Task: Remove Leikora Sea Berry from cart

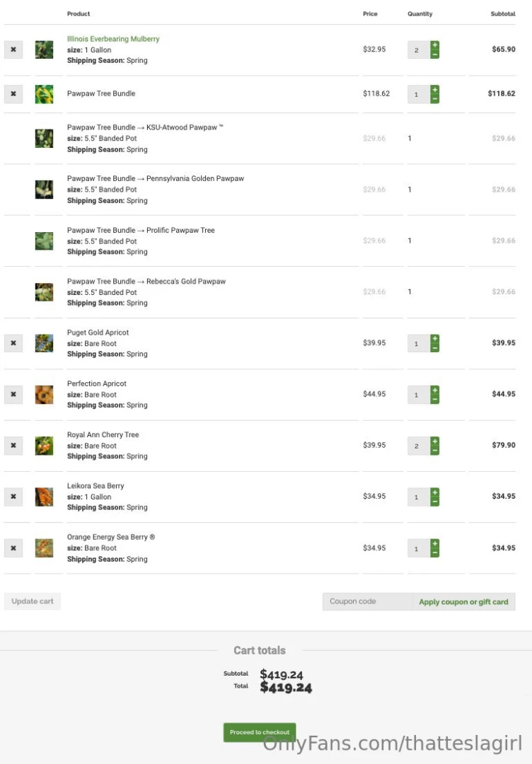Action: 13,497
